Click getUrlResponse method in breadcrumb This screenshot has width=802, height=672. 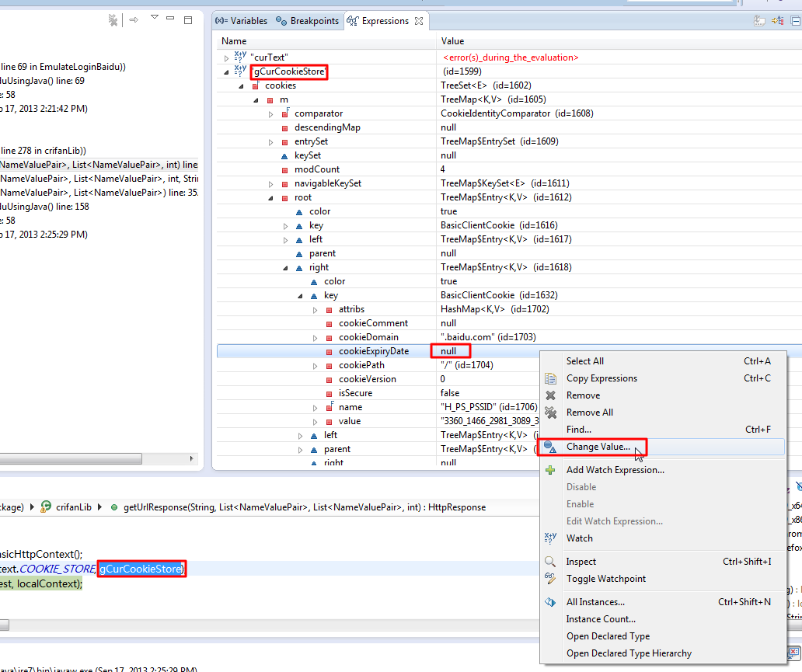(305, 507)
